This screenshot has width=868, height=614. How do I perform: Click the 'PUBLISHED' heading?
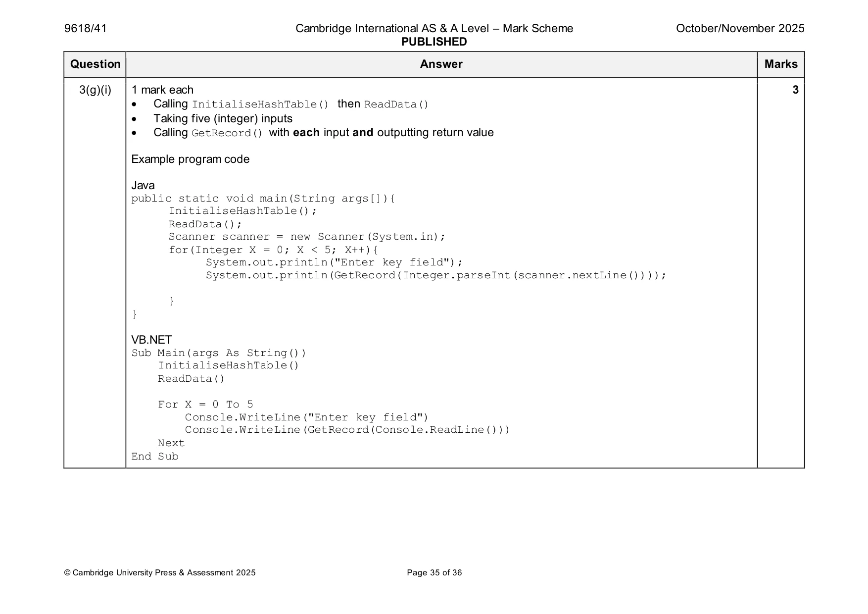pyautogui.click(x=434, y=42)
